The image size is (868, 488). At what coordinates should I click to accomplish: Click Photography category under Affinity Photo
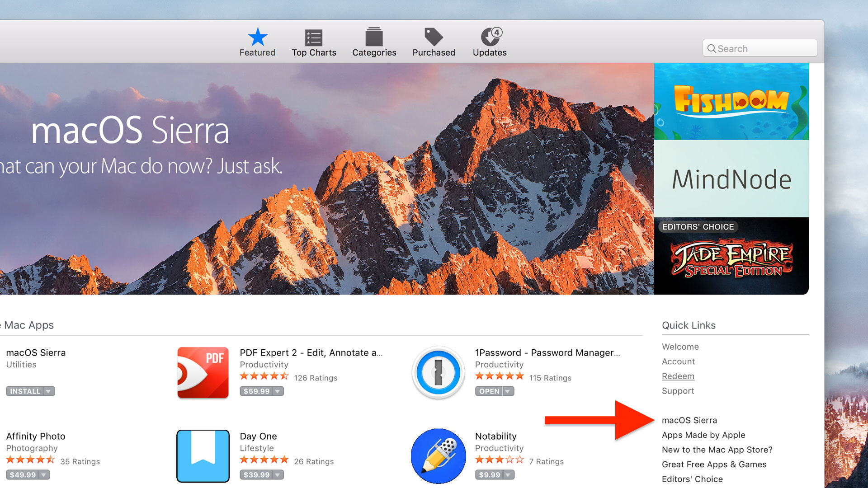(32, 448)
